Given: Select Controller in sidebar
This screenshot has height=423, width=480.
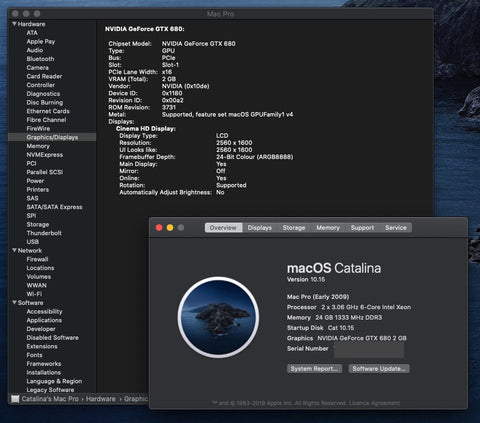Looking at the screenshot, I should pos(41,85).
